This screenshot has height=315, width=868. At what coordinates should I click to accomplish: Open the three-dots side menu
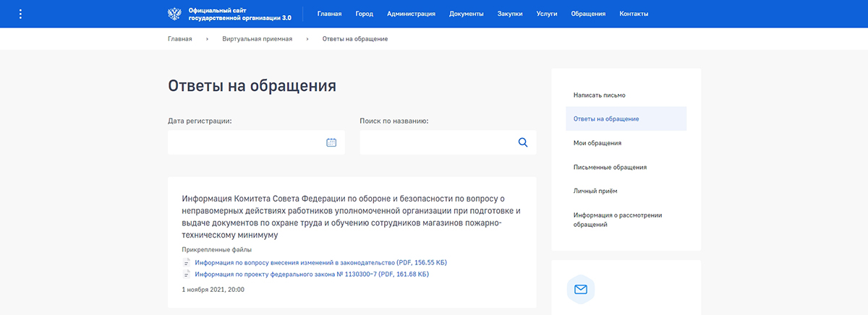click(x=20, y=14)
